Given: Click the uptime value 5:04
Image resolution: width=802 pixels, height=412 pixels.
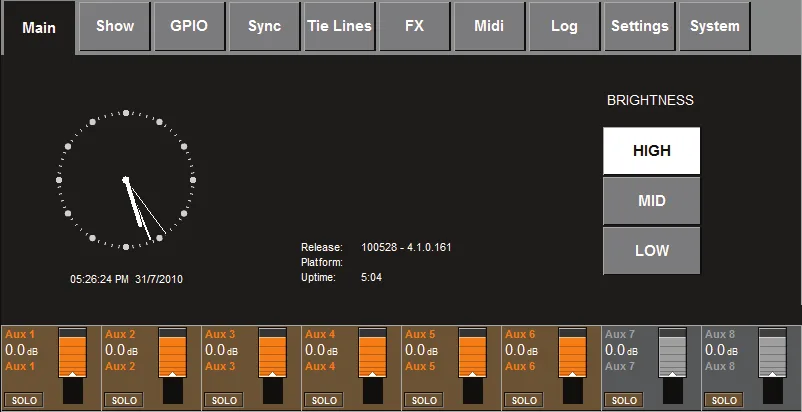Looking at the screenshot, I should tap(371, 278).
